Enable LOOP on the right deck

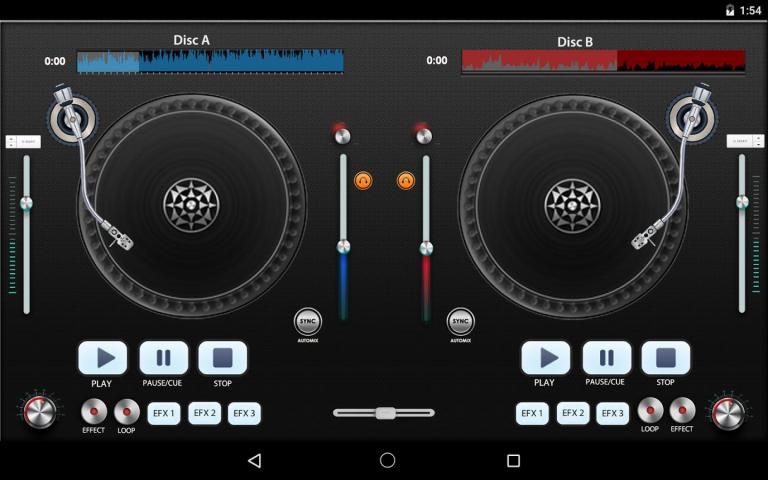pos(650,410)
